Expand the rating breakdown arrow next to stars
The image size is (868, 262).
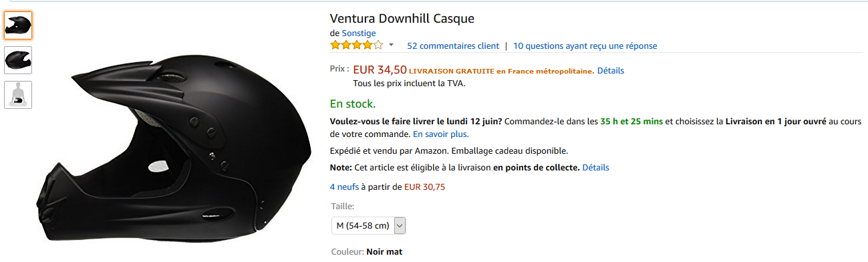(391, 45)
